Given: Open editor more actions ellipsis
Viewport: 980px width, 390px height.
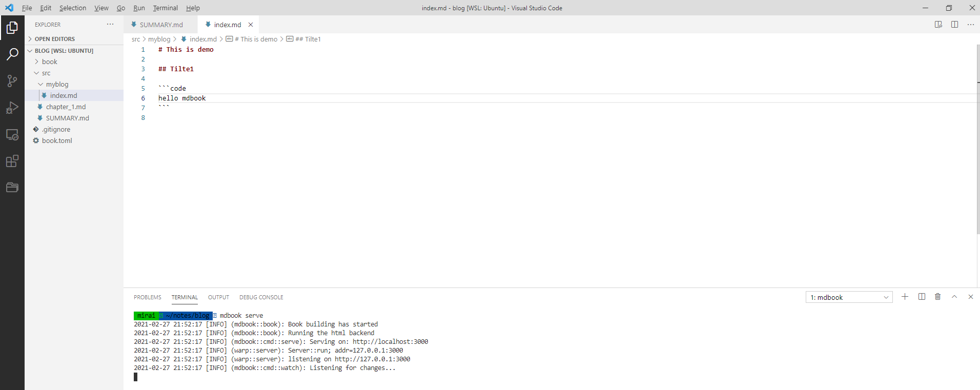Looking at the screenshot, I should click(x=971, y=24).
